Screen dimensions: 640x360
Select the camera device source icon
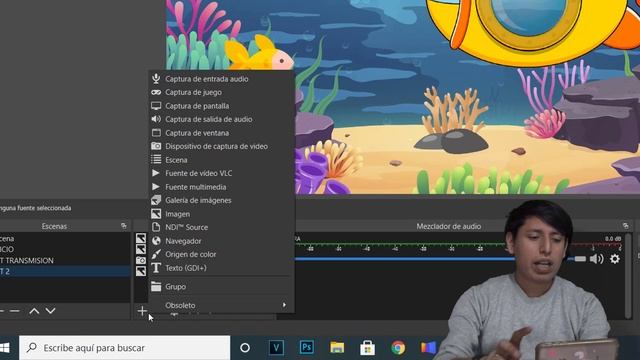[x=141, y=260]
